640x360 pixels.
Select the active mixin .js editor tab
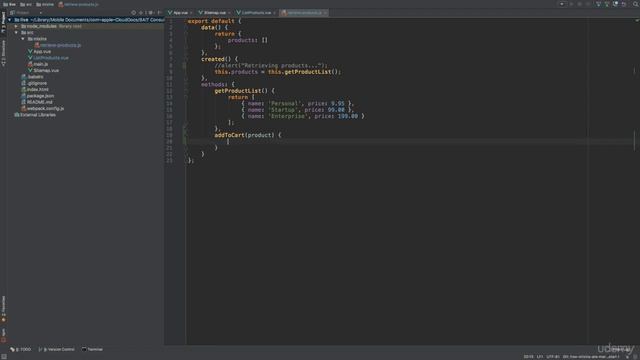point(304,13)
